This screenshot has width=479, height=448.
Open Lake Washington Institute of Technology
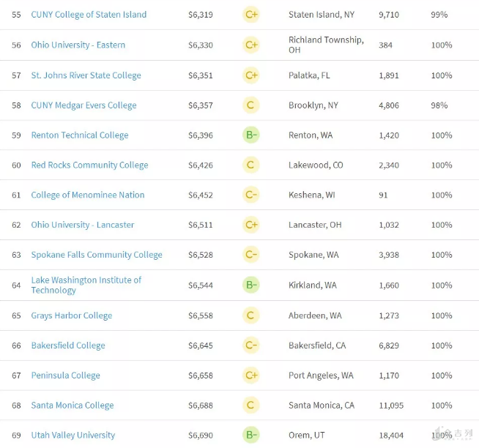86,285
